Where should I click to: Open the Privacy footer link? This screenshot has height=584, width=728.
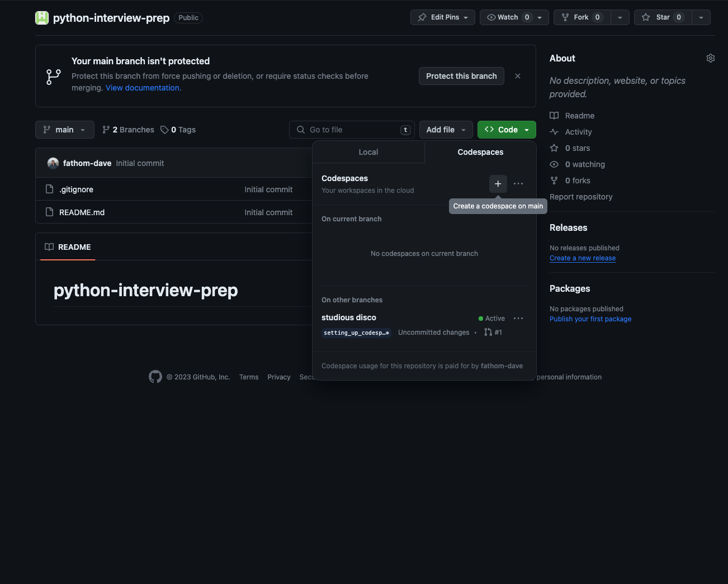(x=279, y=377)
